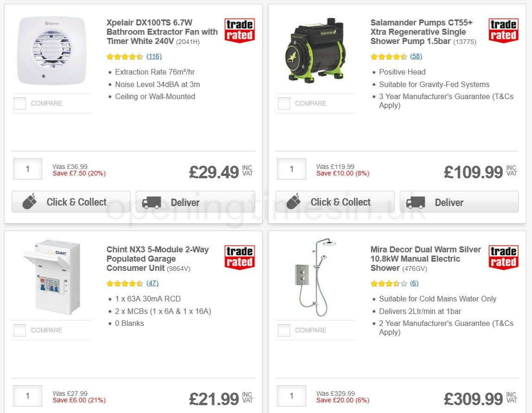This screenshot has width=532, height=413.
Task: Open the (47) reviews for the Chint unit
Action: click(153, 283)
